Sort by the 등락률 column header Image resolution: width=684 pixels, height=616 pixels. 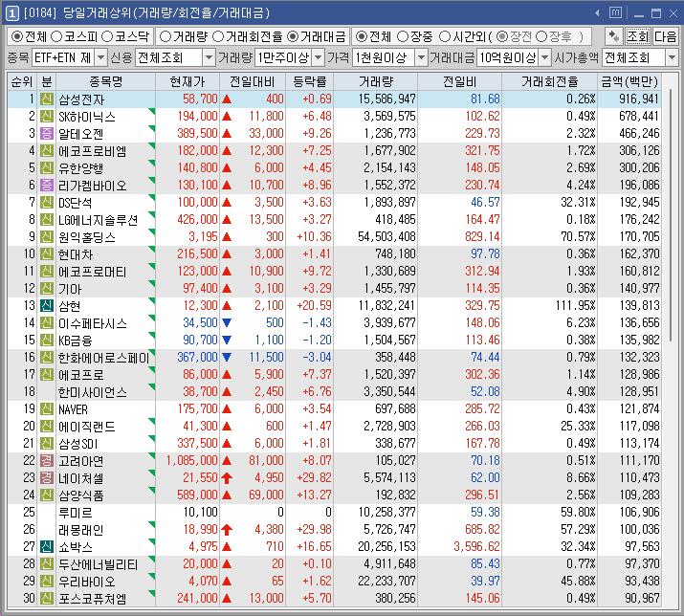[310, 81]
